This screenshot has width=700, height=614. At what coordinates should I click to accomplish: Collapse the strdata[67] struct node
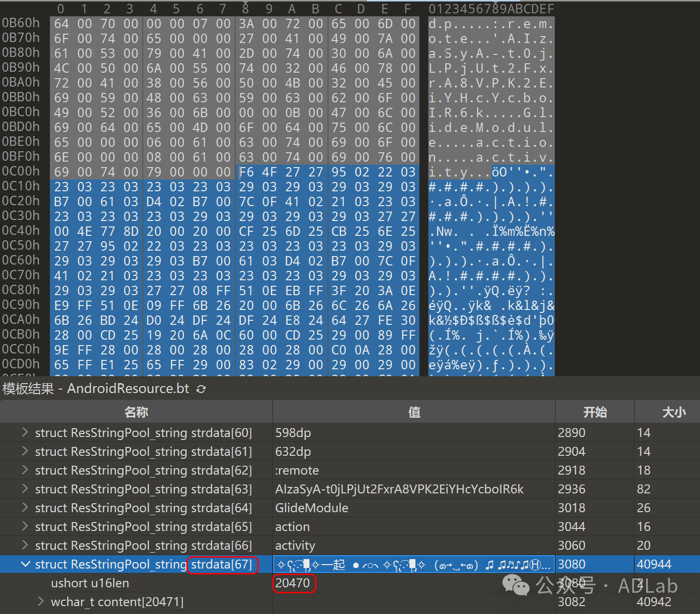(25, 564)
